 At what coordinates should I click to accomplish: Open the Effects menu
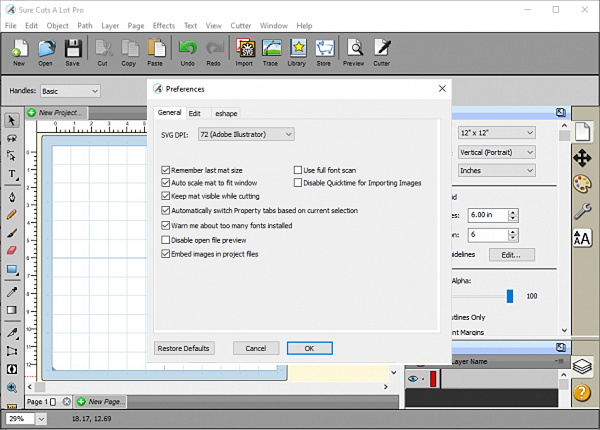tap(164, 24)
